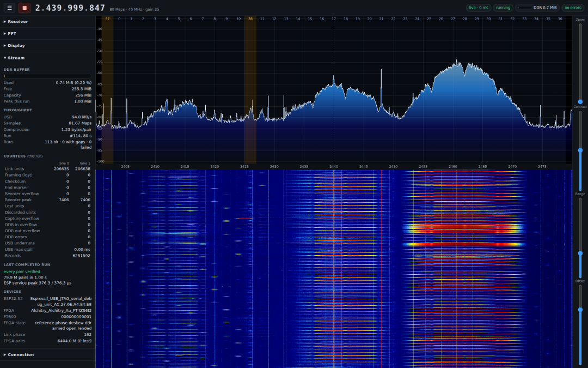Screen dimensions: 588x368
Task: Click the Compression 1.23 bytes/pair value
Action: (76, 130)
